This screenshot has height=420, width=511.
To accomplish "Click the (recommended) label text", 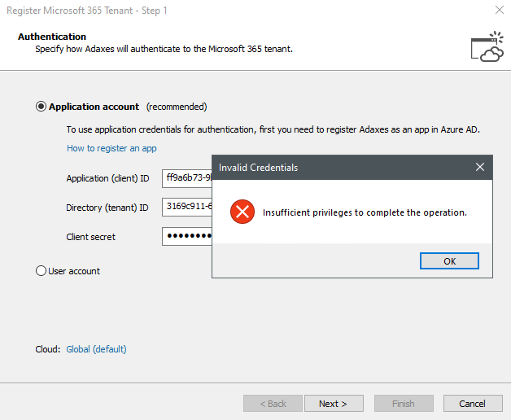I will 177,107.
